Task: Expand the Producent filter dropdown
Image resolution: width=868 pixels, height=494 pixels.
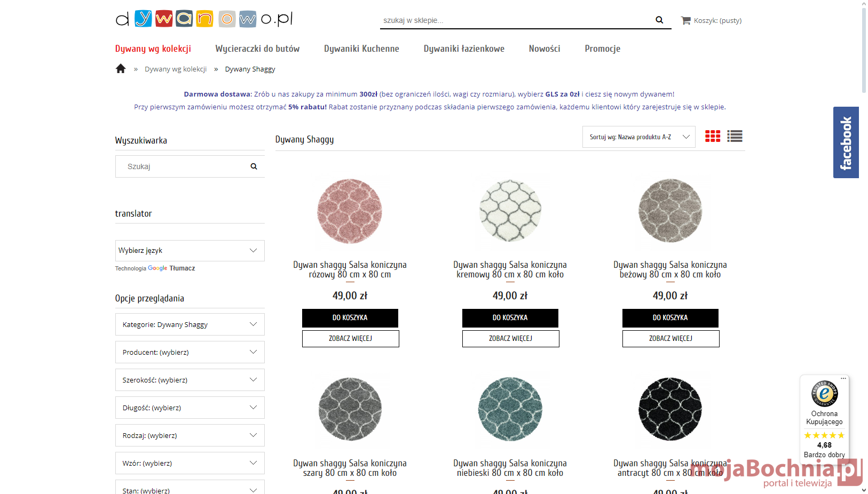Action: (190, 353)
